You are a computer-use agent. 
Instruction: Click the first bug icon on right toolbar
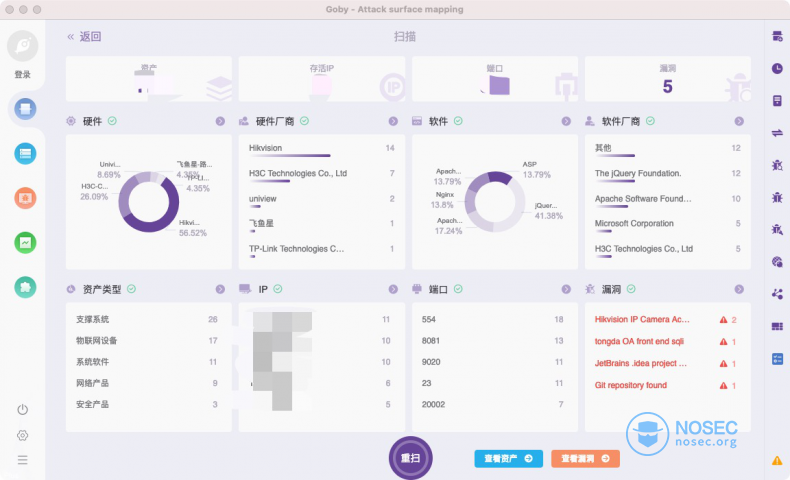[777, 165]
